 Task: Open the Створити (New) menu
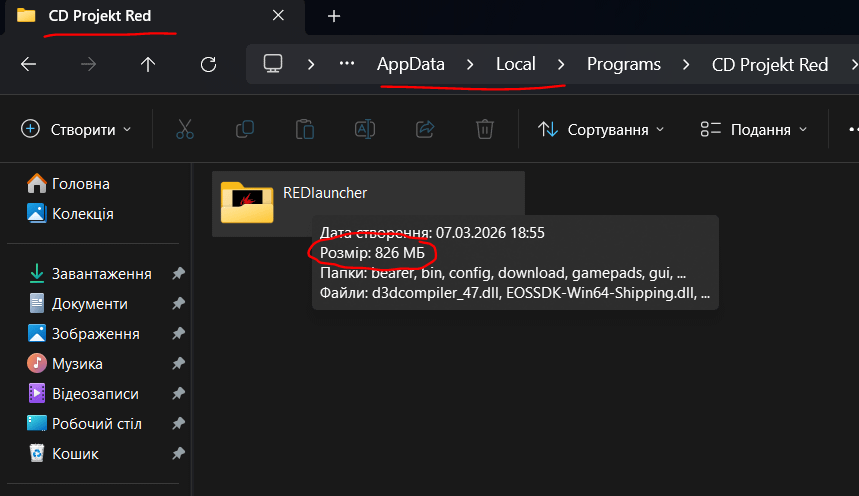(x=76, y=130)
